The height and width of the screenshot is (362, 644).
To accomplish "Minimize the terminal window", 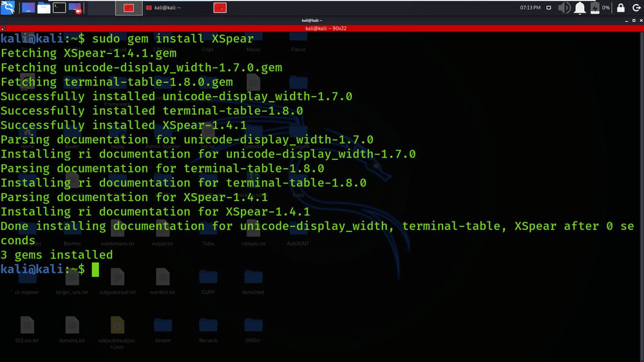I will [x=627, y=21].
